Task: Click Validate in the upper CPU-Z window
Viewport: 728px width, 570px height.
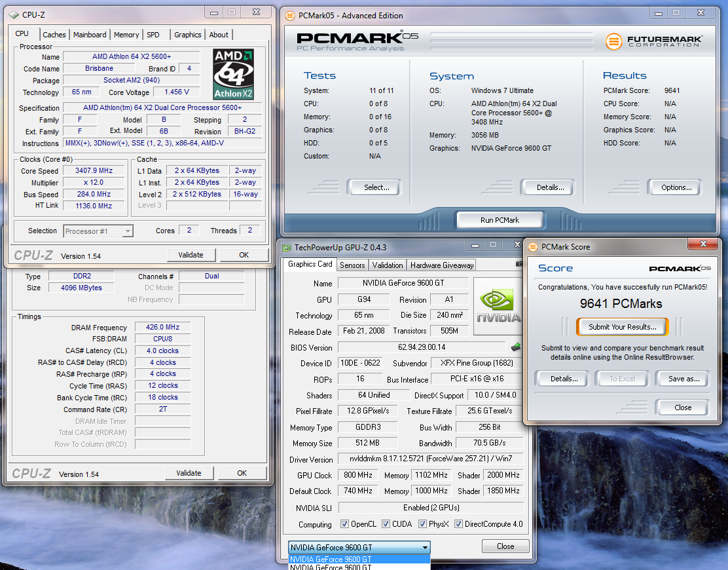Action: [191, 255]
